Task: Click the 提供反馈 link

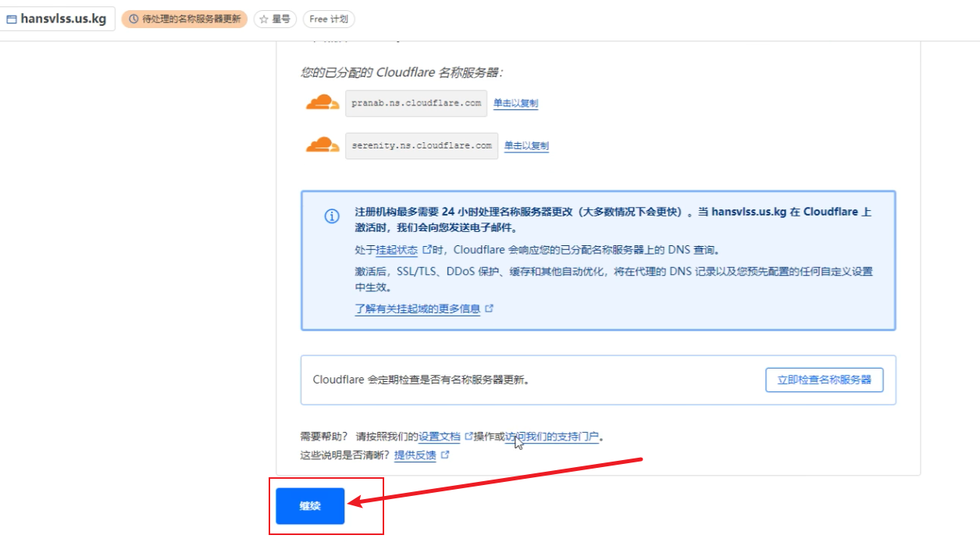Action: (x=415, y=455)
